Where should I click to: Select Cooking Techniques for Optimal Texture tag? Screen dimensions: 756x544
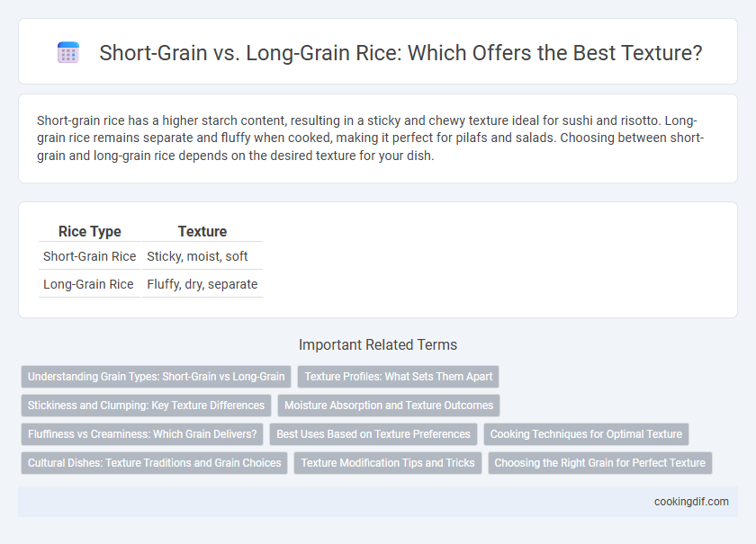tap(586, 434)
